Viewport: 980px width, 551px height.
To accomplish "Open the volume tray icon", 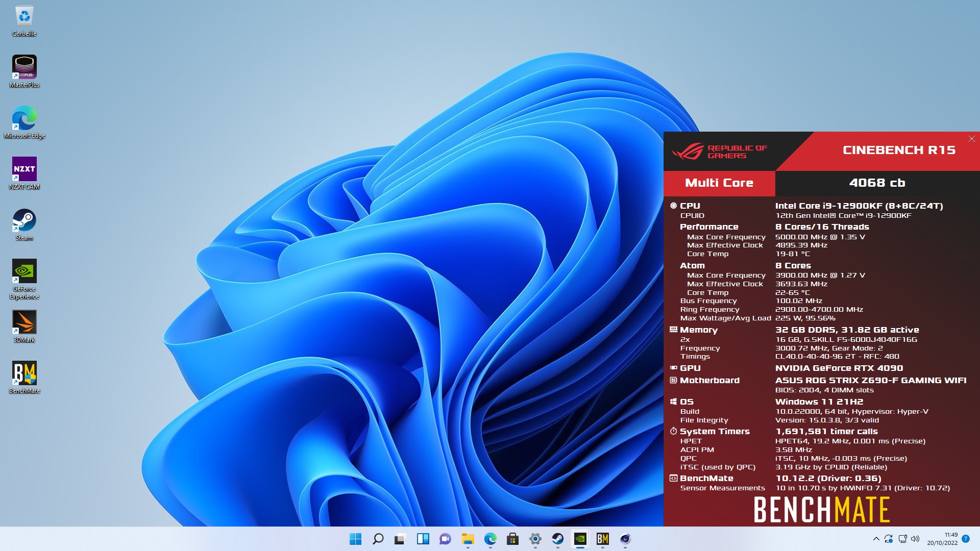I will coord(915,539).
